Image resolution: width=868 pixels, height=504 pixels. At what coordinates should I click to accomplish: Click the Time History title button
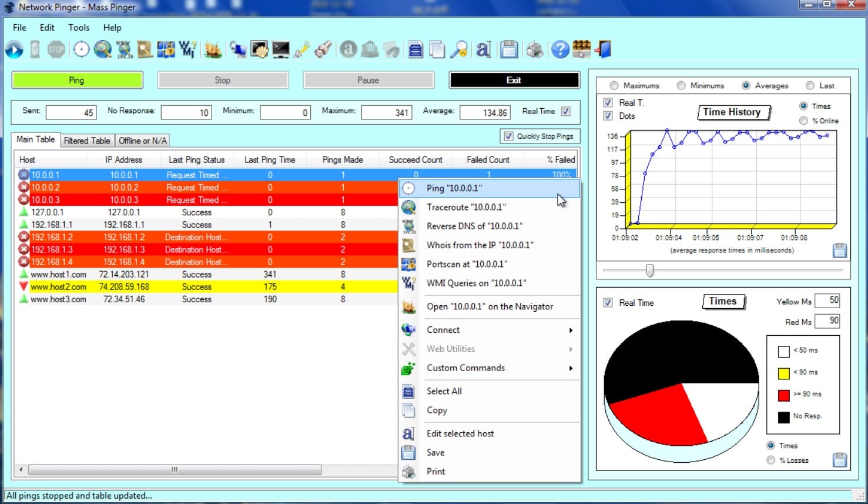pos(733,112)
